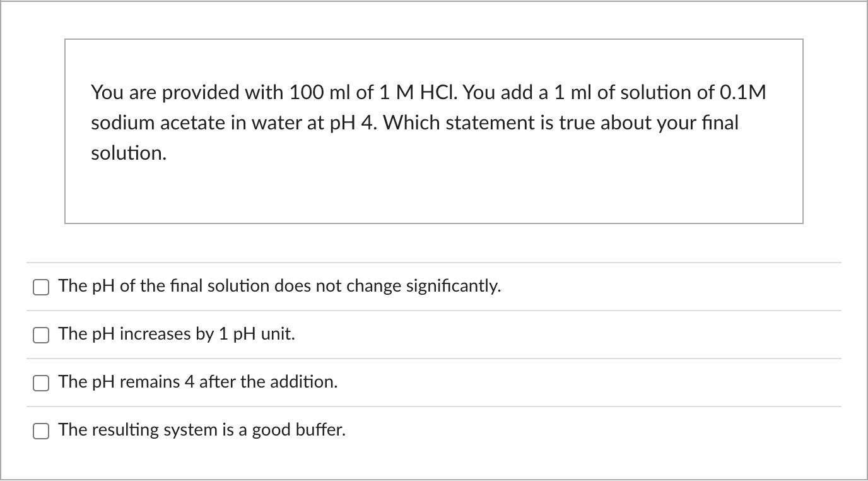868x481 pixels.
Task: Click inside the bordered question panel
Action: click(434, 189)
